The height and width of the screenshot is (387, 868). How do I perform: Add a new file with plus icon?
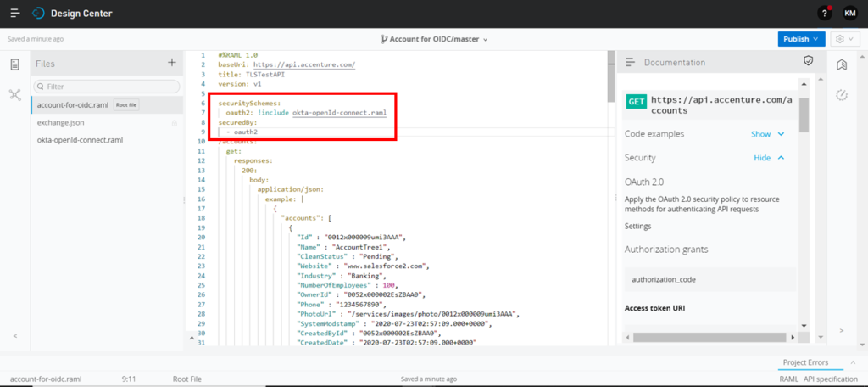[172, 63]
